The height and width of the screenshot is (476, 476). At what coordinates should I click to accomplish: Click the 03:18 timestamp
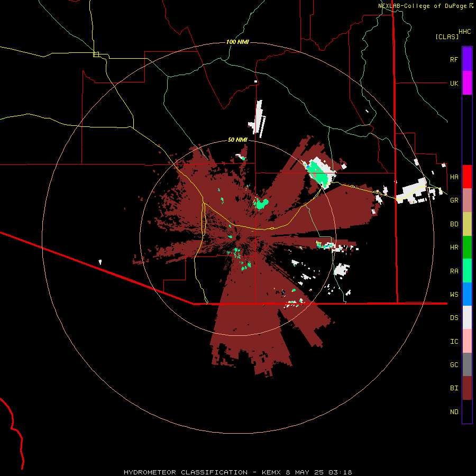coord(340,472)
